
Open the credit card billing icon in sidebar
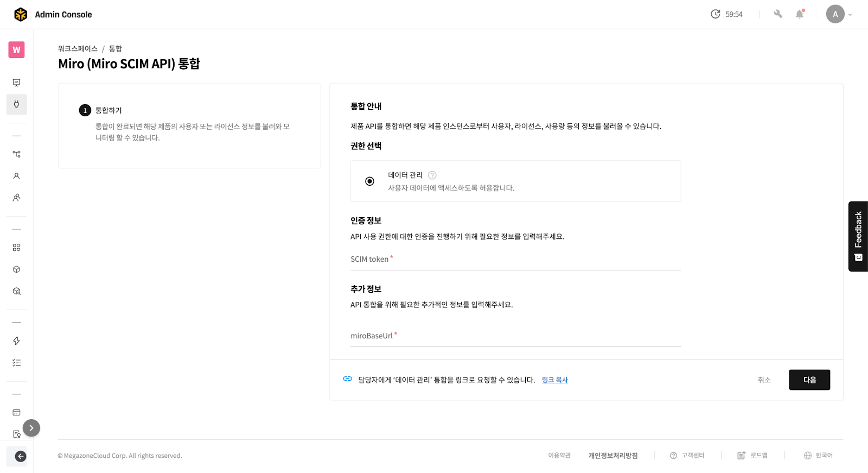click(x=17, y=413)
